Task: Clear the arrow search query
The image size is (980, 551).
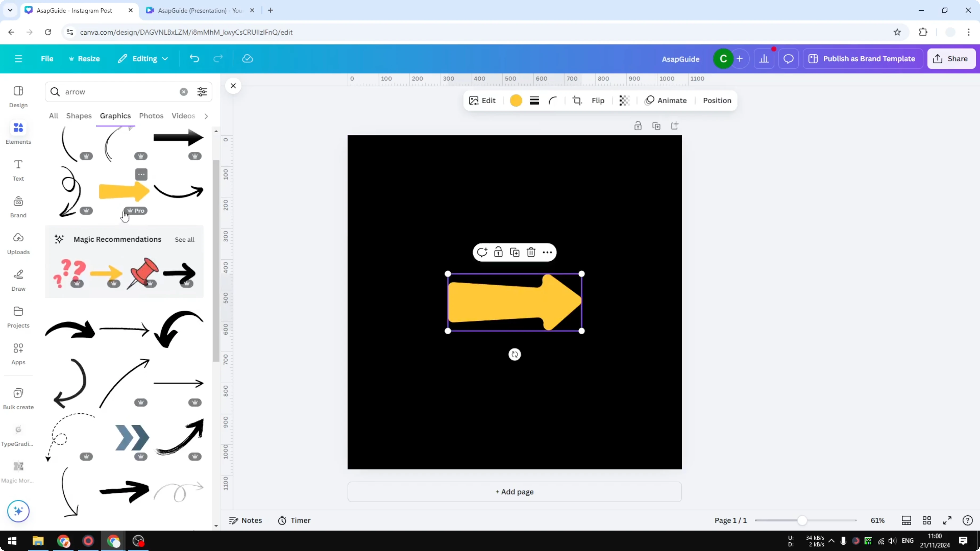Action: coord(184,92)
